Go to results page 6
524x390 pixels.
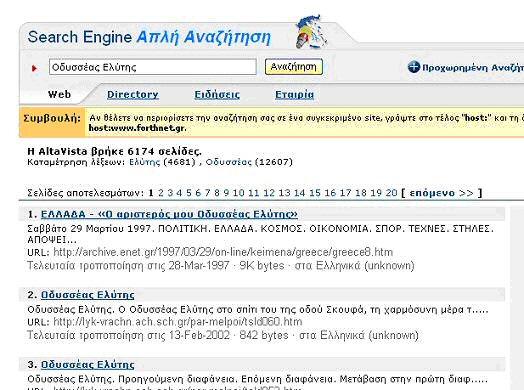coord(198,193)
